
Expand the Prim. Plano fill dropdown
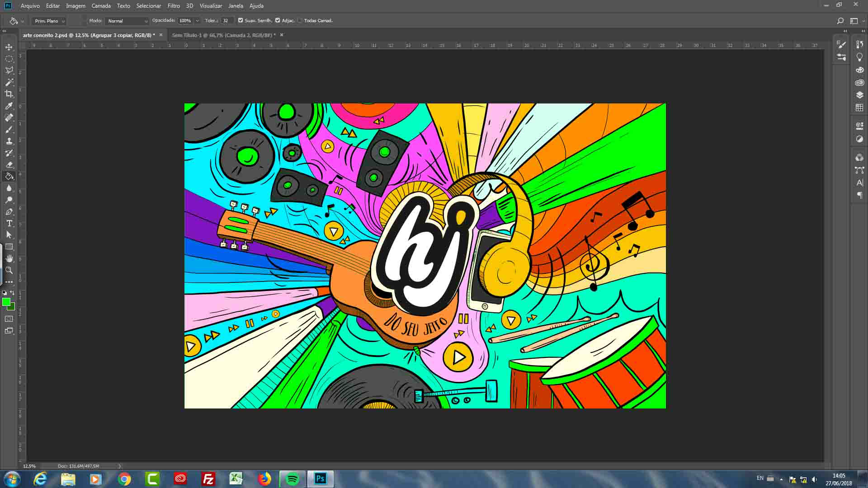(x=49, y=21)
